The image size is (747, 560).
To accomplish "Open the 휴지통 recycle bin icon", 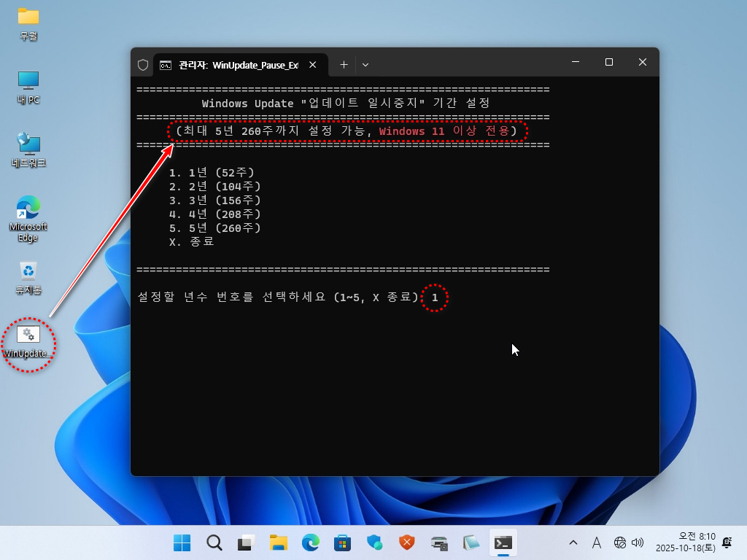I will 28,278.
